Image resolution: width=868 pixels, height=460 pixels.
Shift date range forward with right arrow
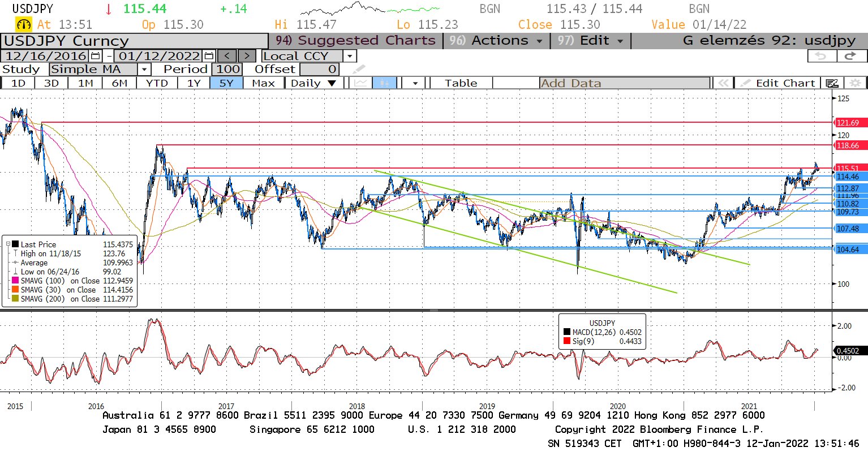point(247,56)
